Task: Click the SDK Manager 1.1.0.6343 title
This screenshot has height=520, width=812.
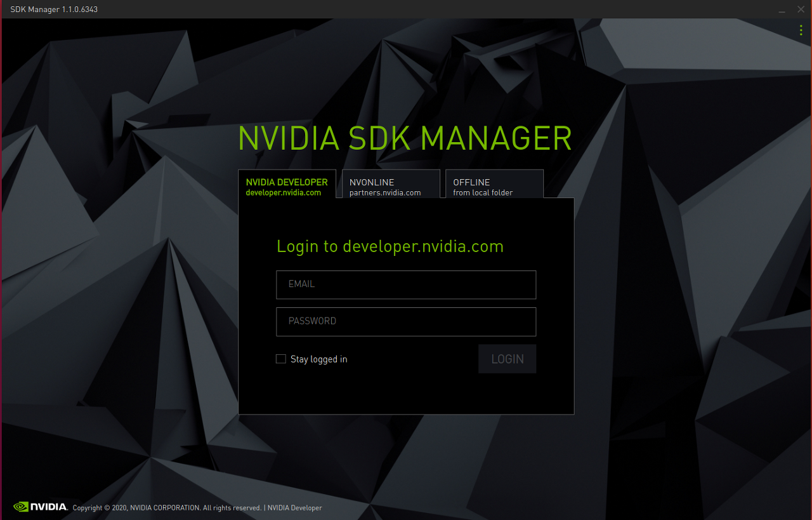Action: click(x=54, y=10)
